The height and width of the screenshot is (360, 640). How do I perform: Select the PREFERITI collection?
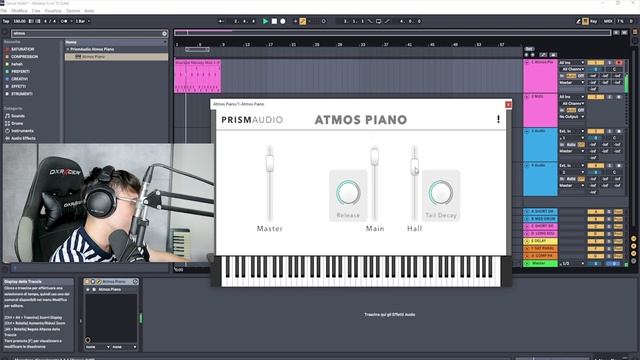coord(20,71)
